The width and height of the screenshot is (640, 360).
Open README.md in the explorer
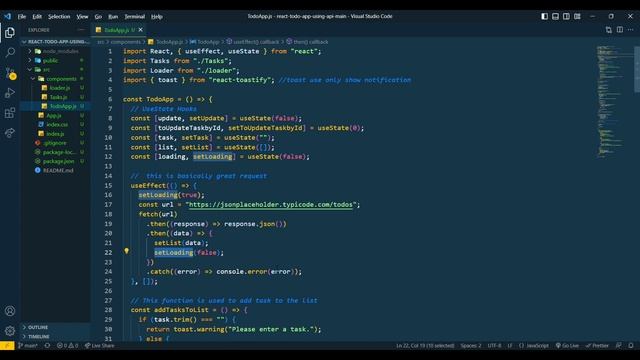click(56, 170)
